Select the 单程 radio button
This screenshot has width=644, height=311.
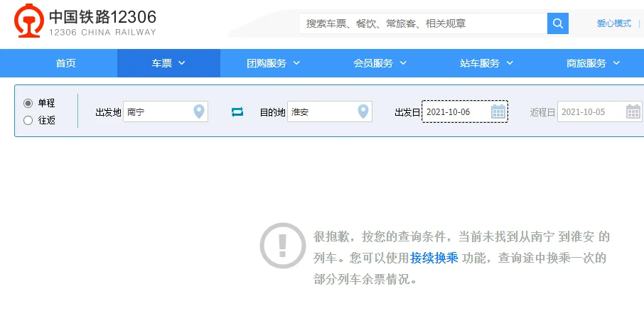tap(28, 103)
